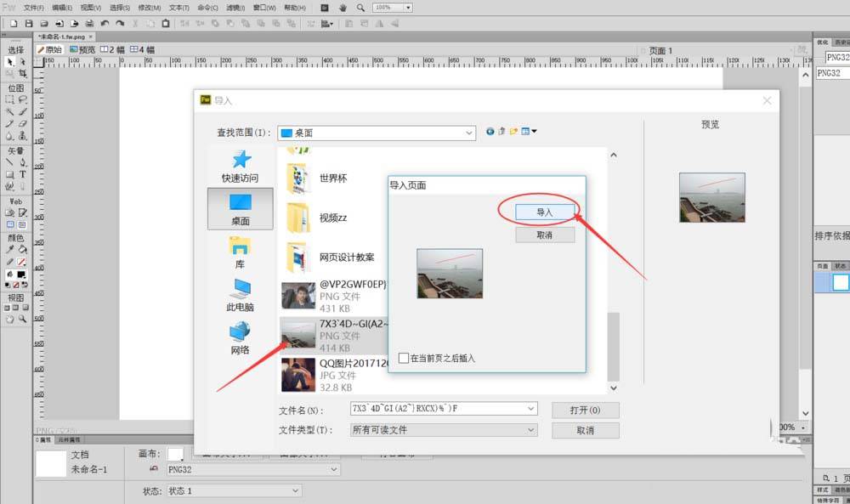
Task: Select the Line tool in vector section
Action: click(9, 162)
